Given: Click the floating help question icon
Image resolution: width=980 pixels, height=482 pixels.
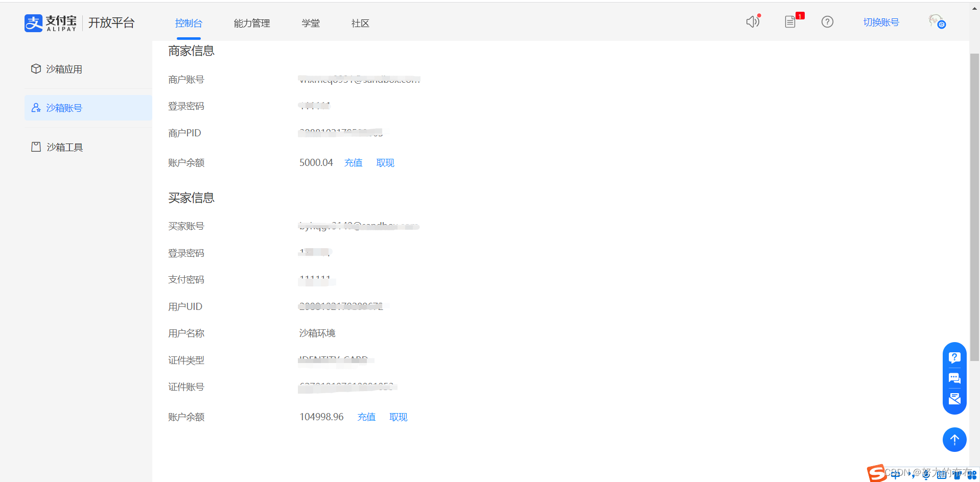Looking at the screenshot, I should 954,357.
